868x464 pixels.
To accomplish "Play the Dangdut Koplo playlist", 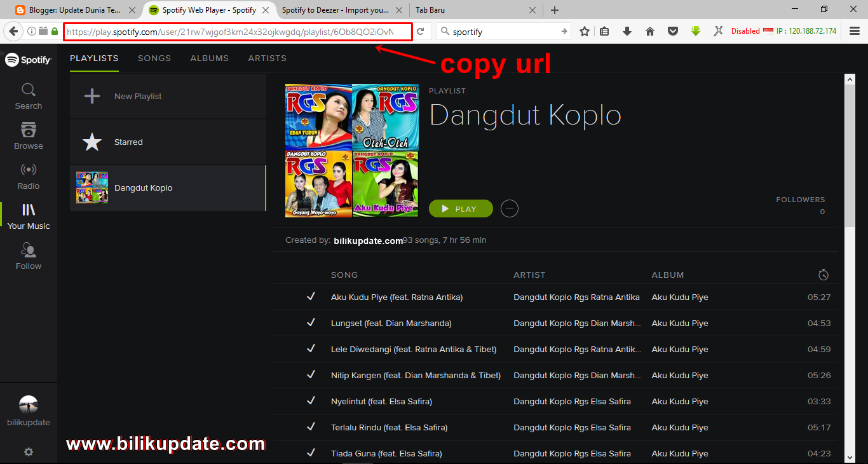I will (461, 208).
